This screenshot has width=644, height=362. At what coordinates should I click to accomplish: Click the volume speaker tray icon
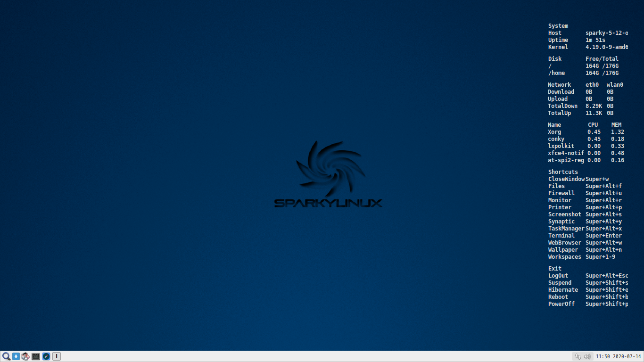coord(587,357)
